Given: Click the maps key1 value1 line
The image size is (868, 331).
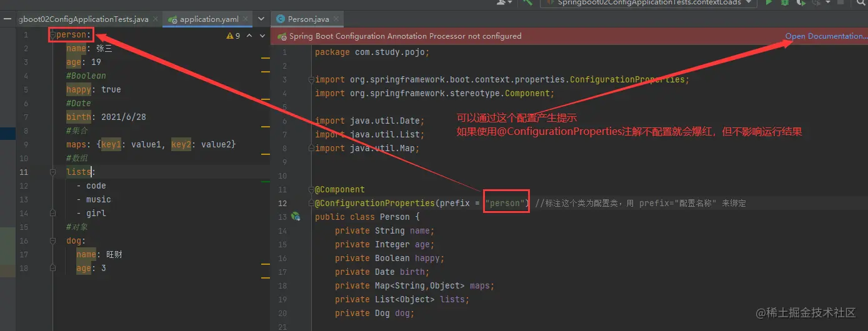Looking at the screenshot, I should tap(151, 145).
